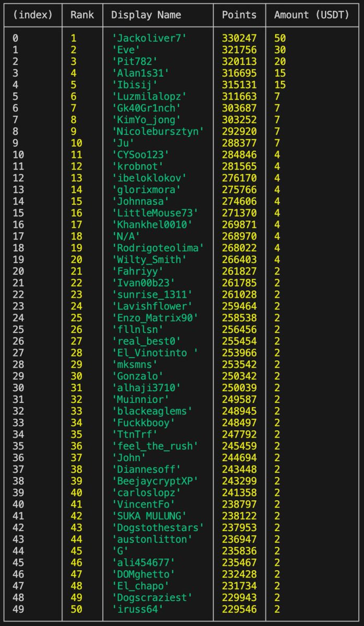Click the name 'austonlitton'
This screenshot has width=364, height=626.
point(152,539)
